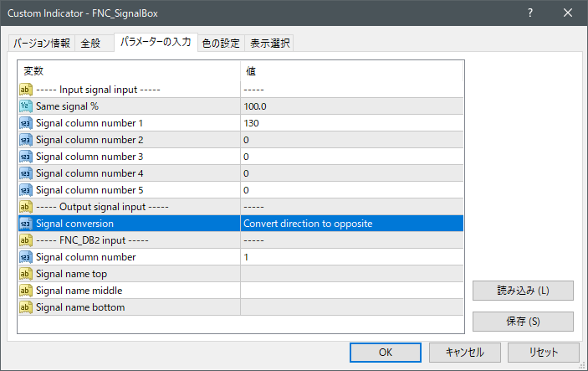Click the integer icon beside Signal conversion
This screenshot has height=371, width=588.
25,224
